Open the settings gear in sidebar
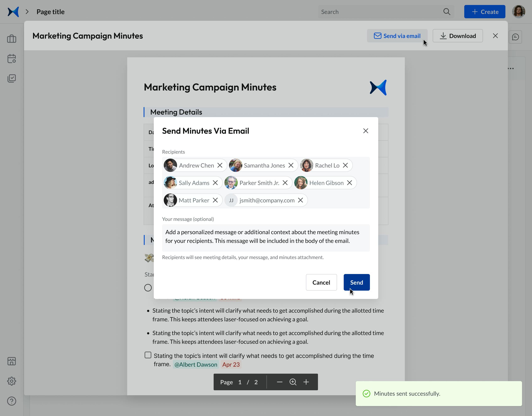The height and width of the screenshot is (416, 532). coord(12,381)
